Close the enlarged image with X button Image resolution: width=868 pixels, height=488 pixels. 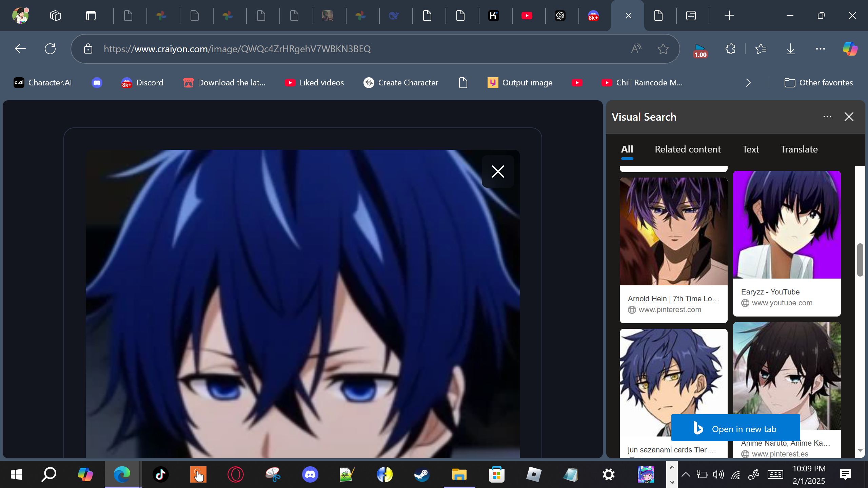(x=498, y=171)
